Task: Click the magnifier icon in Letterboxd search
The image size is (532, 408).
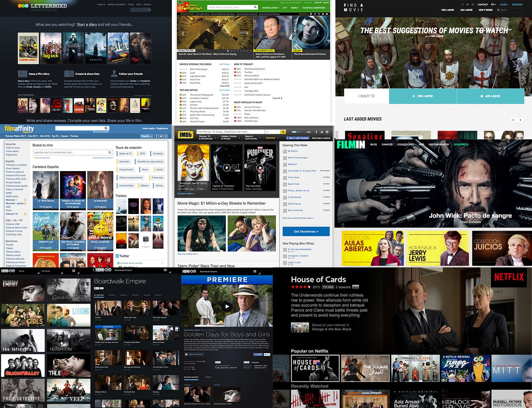Action: tap(149, 10)
